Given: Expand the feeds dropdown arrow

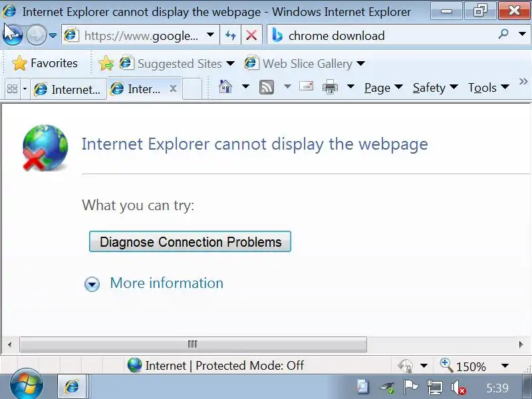Looking at the screenshot, I should point(287,87).
